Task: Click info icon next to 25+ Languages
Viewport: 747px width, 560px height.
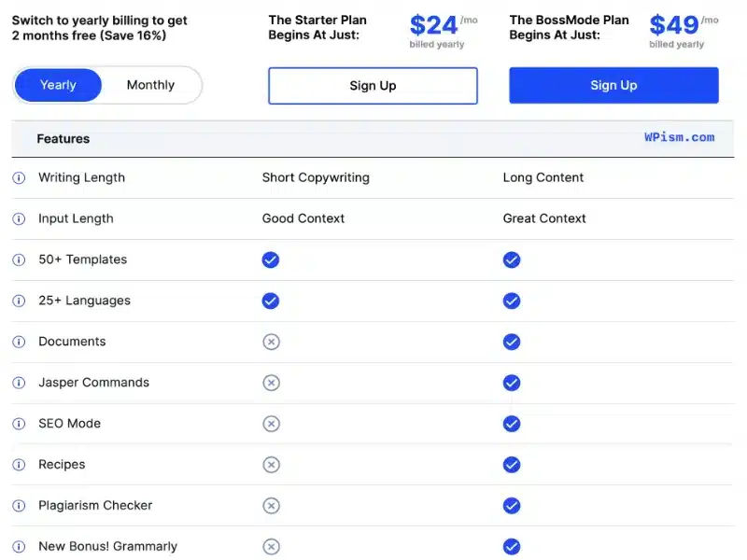Action: point(19,301)
